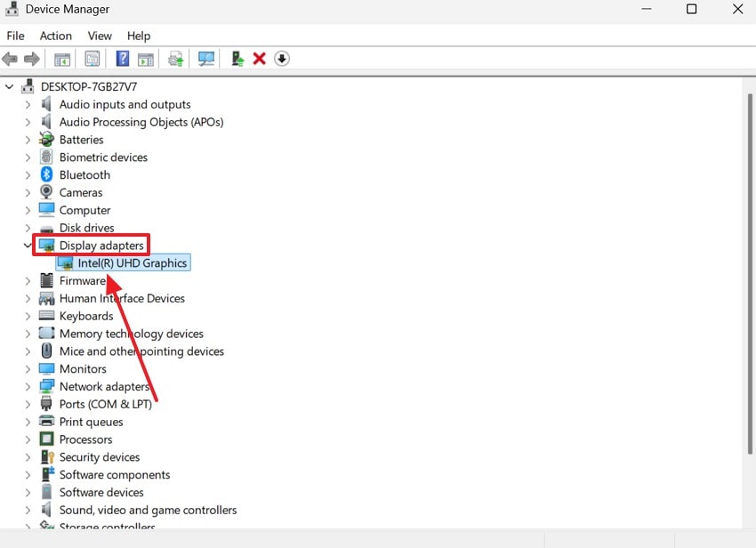Click the vertical scrollbar thumb
This screenshot has width=756, height=548.
750,273
